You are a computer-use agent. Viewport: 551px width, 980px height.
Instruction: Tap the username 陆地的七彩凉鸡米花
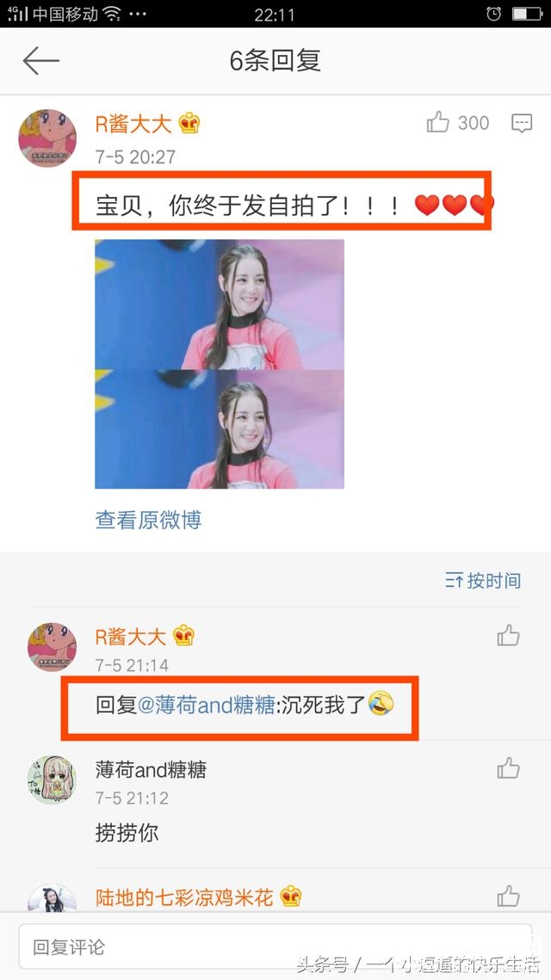(184, 897)
